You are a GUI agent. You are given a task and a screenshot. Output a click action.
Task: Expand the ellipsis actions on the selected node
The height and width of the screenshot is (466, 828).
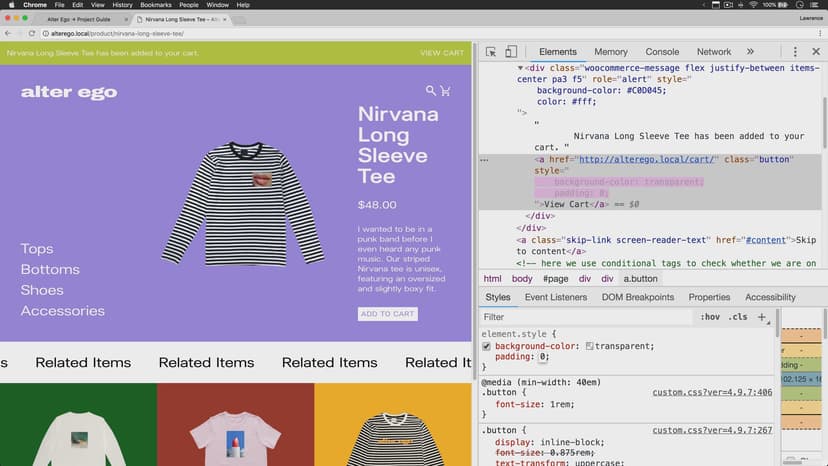tap(484, 159)
